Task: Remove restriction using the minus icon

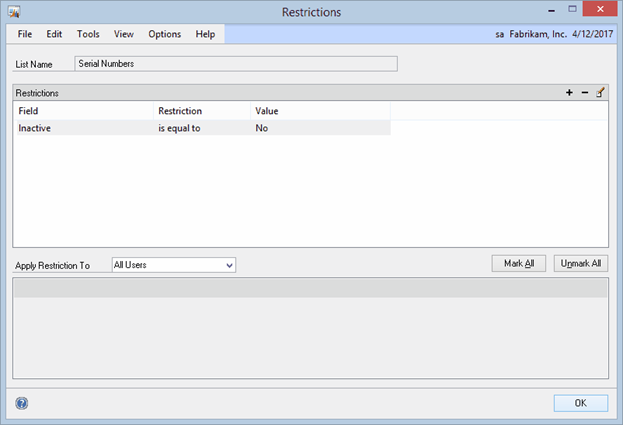Action: pyautogui.click(x=585, y=92)
